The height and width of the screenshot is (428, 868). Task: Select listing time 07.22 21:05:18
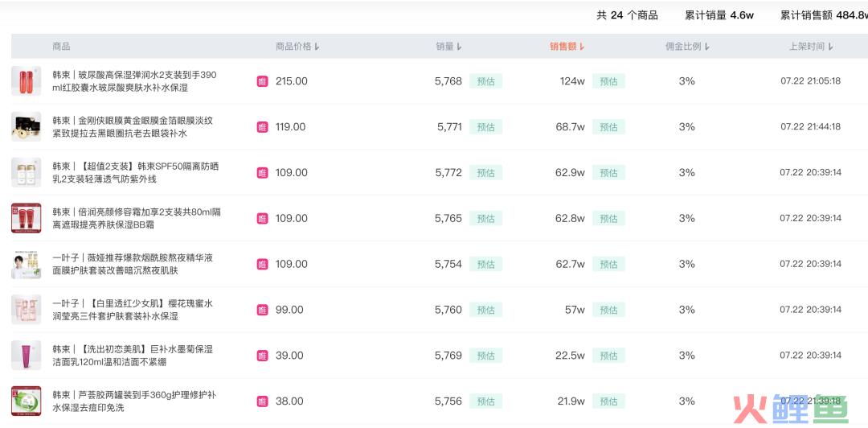(x=810, y=81)
